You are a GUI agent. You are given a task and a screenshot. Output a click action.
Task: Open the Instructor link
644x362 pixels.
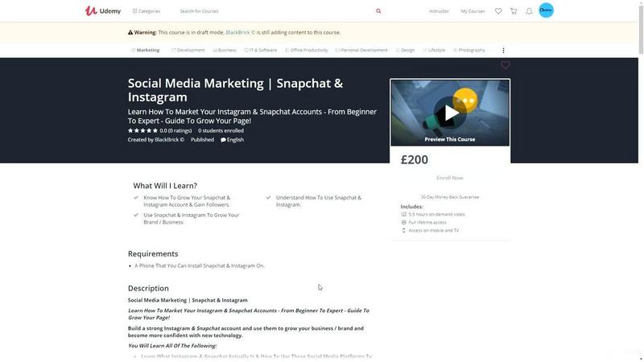pos(439,11)
